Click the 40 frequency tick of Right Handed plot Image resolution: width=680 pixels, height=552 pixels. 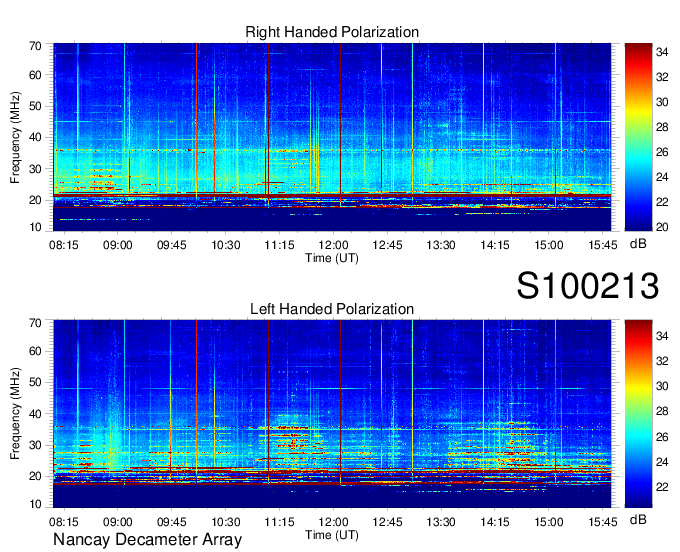35,137
